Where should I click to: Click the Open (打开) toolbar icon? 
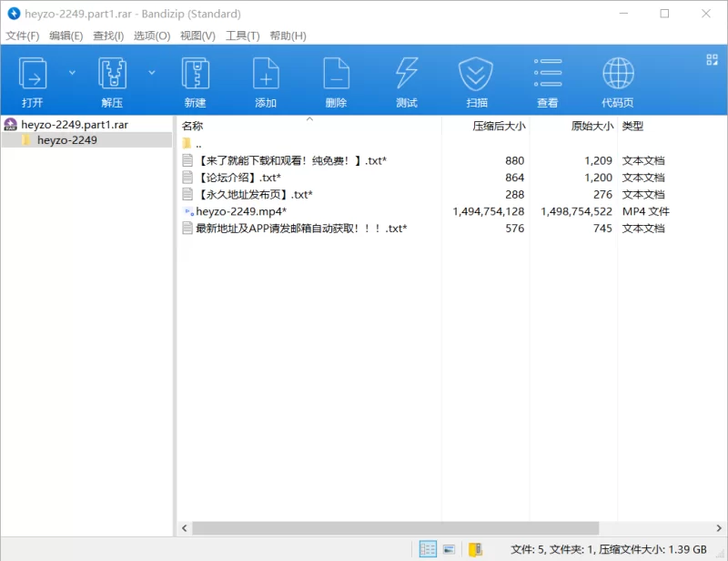(33, 74)
